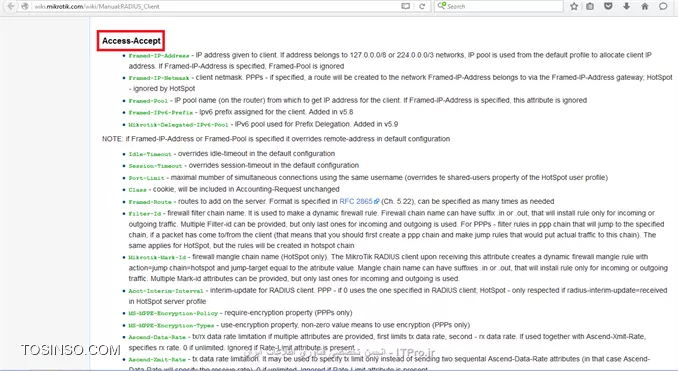Click the Framed-IPv6-Prefix attribute name

[160, 112]
